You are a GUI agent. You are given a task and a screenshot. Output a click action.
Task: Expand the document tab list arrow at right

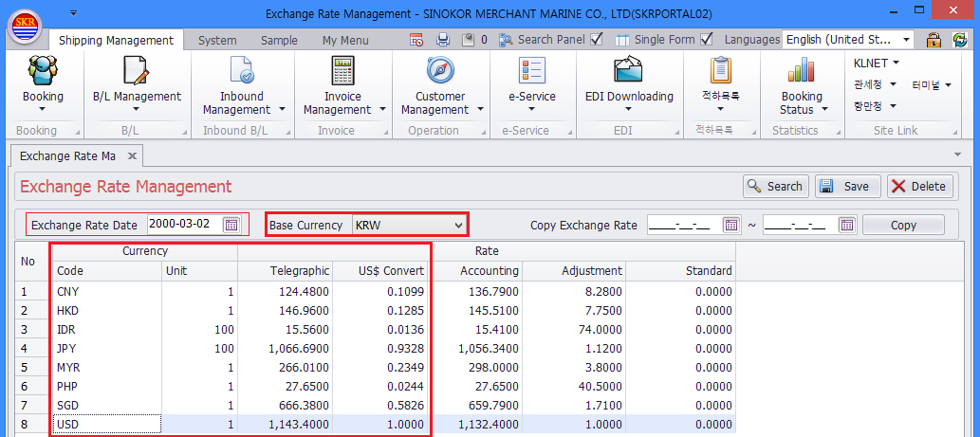click(957, 155)
